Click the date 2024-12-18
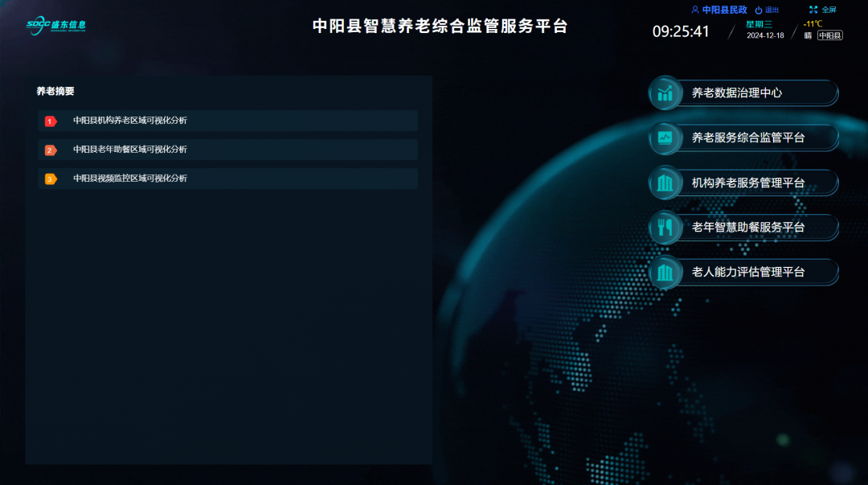The width and height of the screenshot is (868, 485). click(x=765, y=35)
